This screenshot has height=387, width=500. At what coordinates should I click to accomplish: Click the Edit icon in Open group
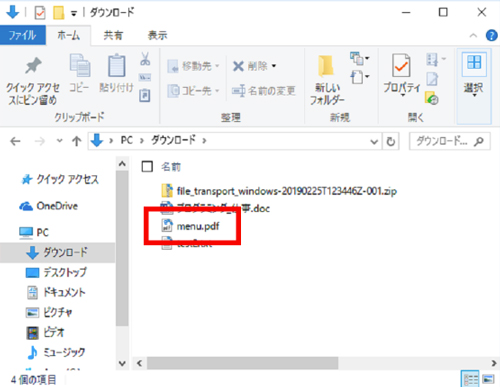(432, 79)
